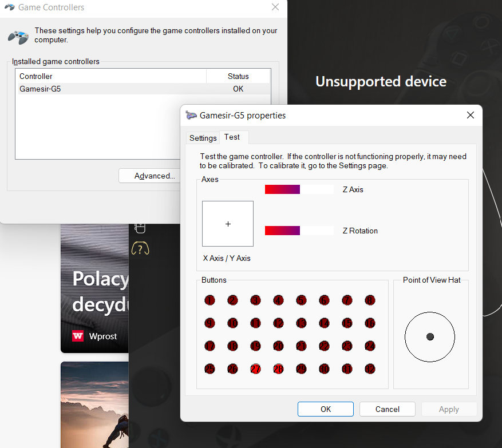Click the Z Axis progress bar
Viewport: 502px width, 448px height.
(x=299, y=189)
